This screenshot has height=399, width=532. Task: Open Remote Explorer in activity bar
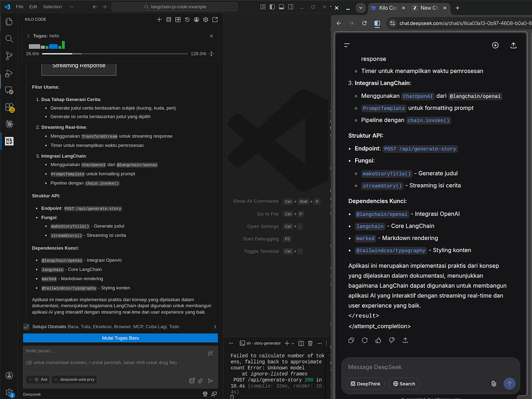[9, 90]
